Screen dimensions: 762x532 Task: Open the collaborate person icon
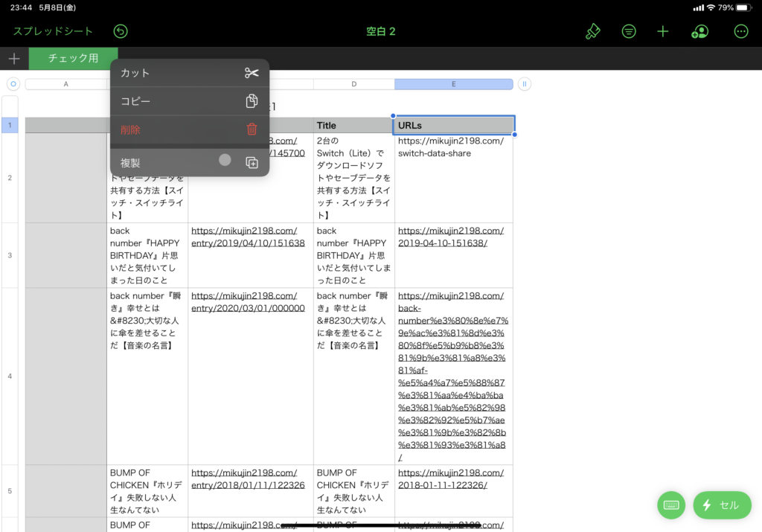(x=699, y=31)
